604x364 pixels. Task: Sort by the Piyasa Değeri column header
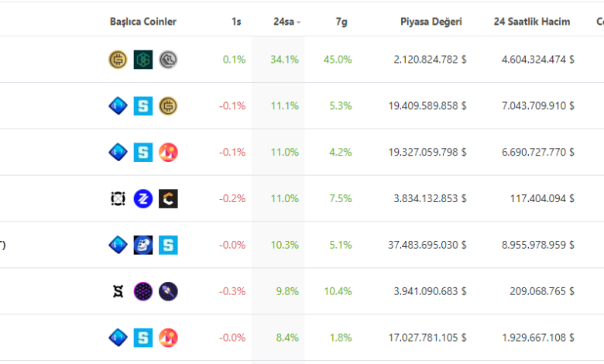[x=431, y=22]
